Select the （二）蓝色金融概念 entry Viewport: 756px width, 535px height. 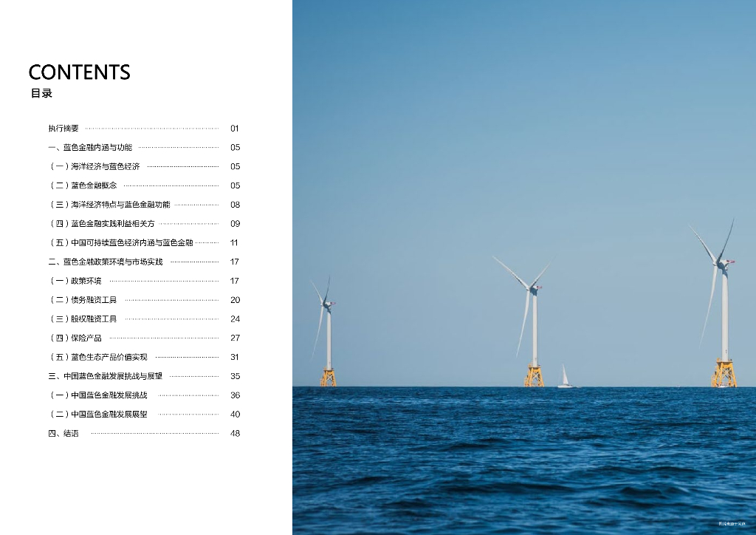pyautogui.click(x=83, y=185)
